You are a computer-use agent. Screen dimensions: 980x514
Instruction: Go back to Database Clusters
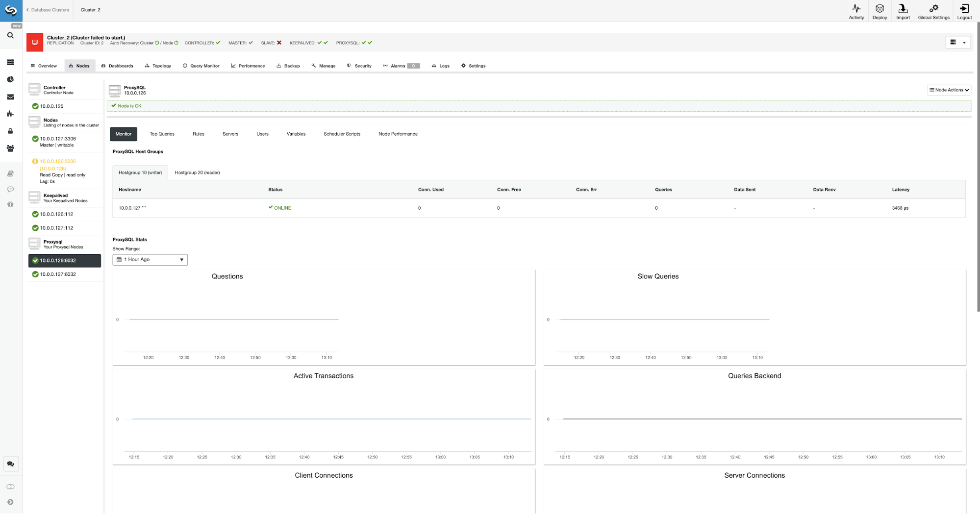click(x=48, y=10)
